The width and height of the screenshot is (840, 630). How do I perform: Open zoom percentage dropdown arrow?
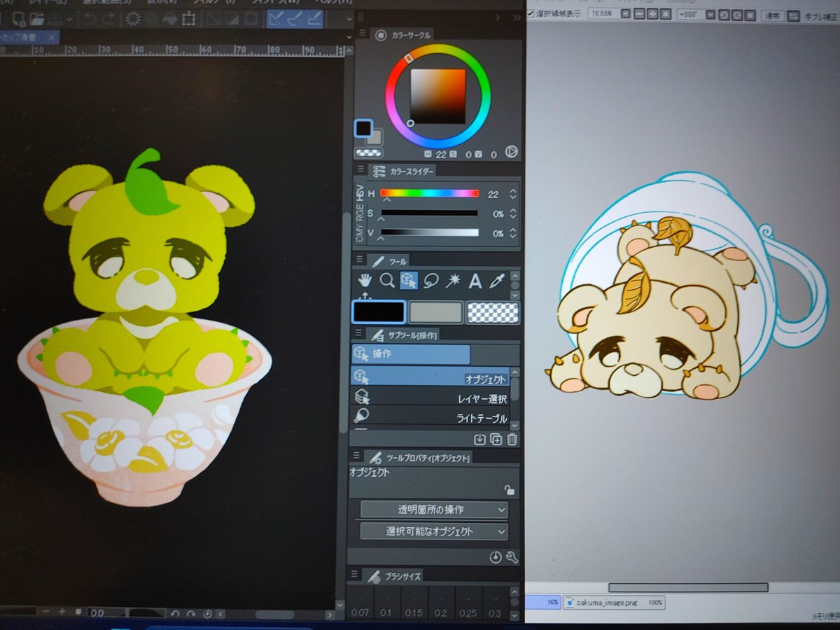click(x=626, y=14)
